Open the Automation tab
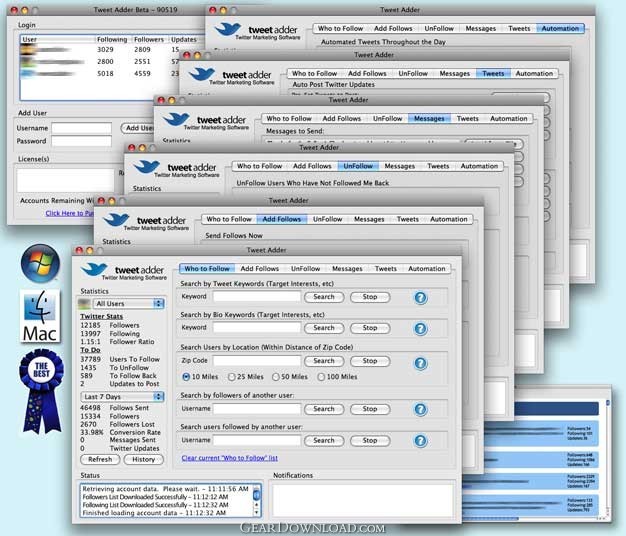The image size is (626, 536). [427, 269]
